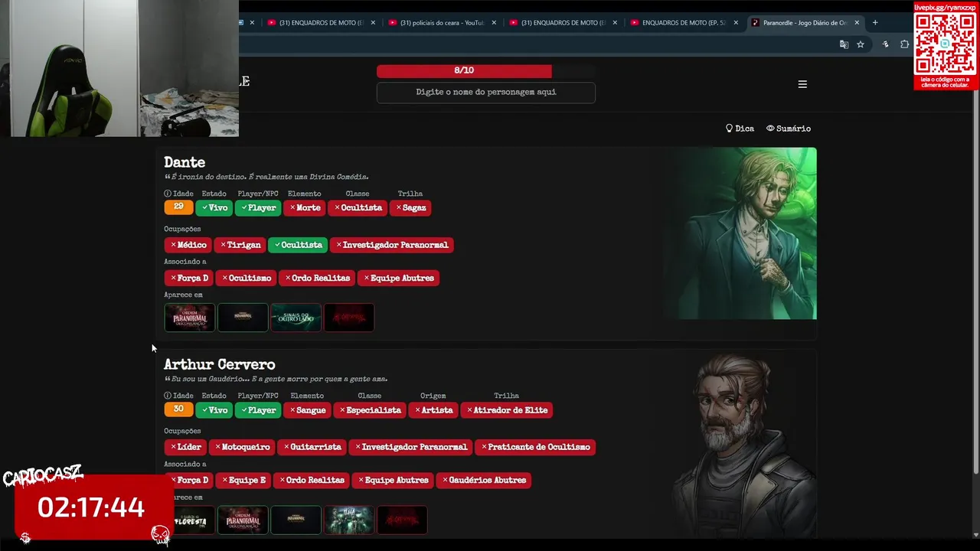Click the translate page icon in address bar

point(844,44)
